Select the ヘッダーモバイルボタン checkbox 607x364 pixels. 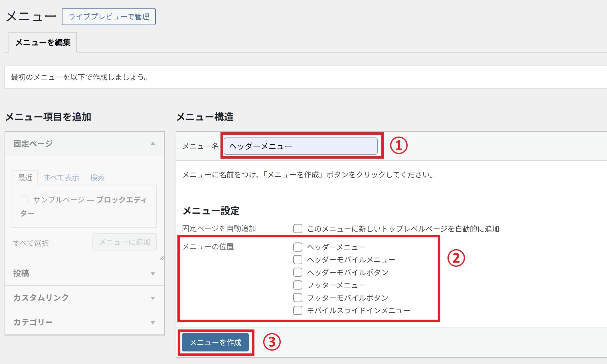[x=298, y=272]
